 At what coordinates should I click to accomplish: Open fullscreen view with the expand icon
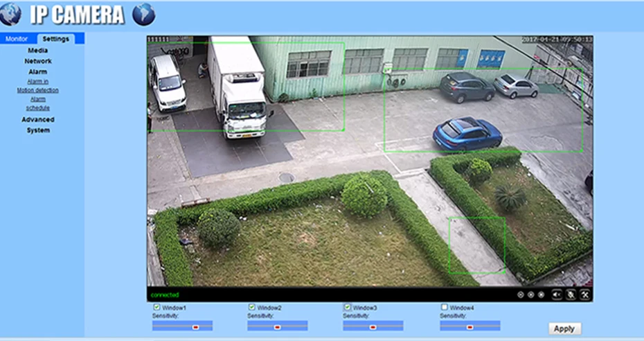click(585, 295)
